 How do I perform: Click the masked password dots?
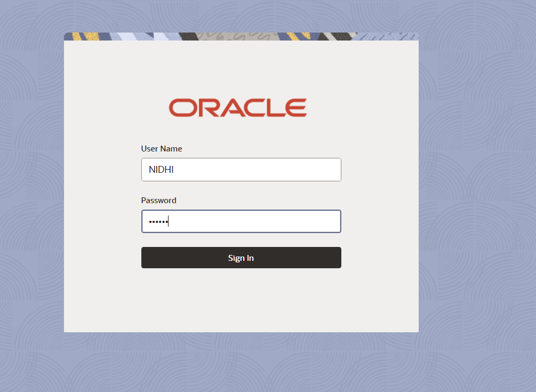[x=158, y=221]
